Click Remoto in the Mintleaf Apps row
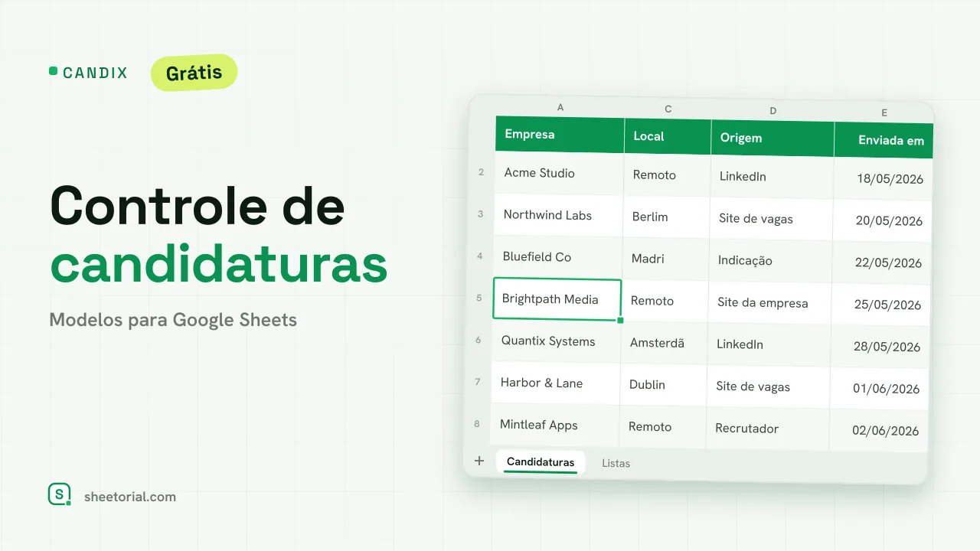This screenshot has width=980, height=551. click(x=662, y=427)
